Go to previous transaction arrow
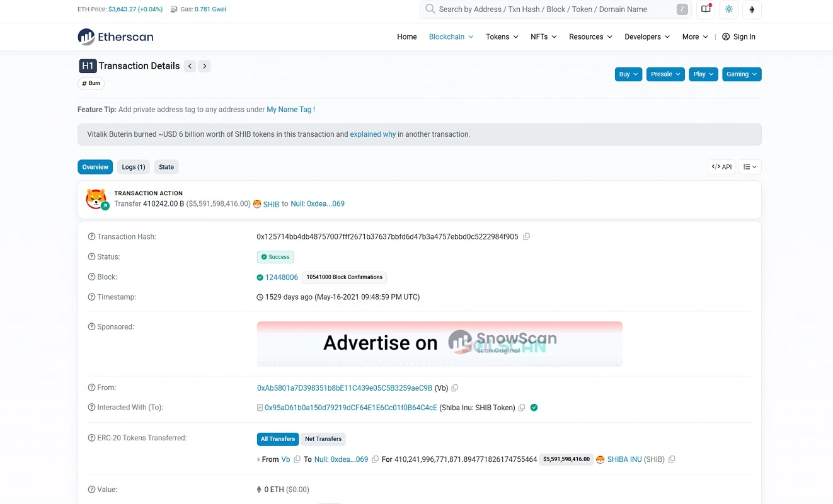This screenshot has height=504, width=833. pyautogui.click(x=190, y=66)
